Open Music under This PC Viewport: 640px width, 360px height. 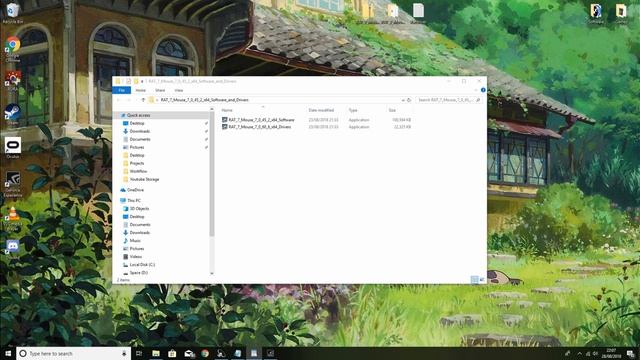click(135, 241)
